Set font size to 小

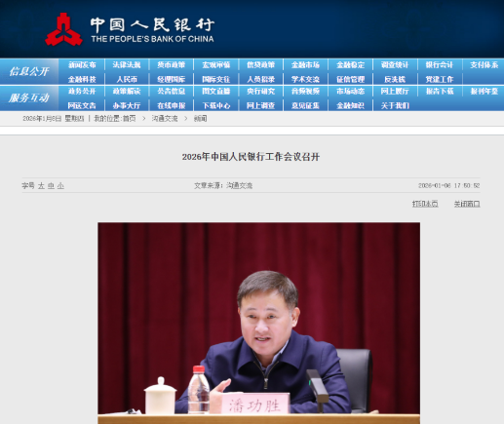60,186
